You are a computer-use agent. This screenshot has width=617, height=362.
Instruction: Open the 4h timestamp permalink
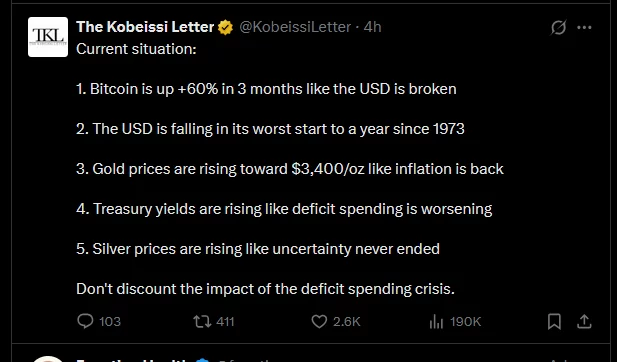tap(372, 27)
